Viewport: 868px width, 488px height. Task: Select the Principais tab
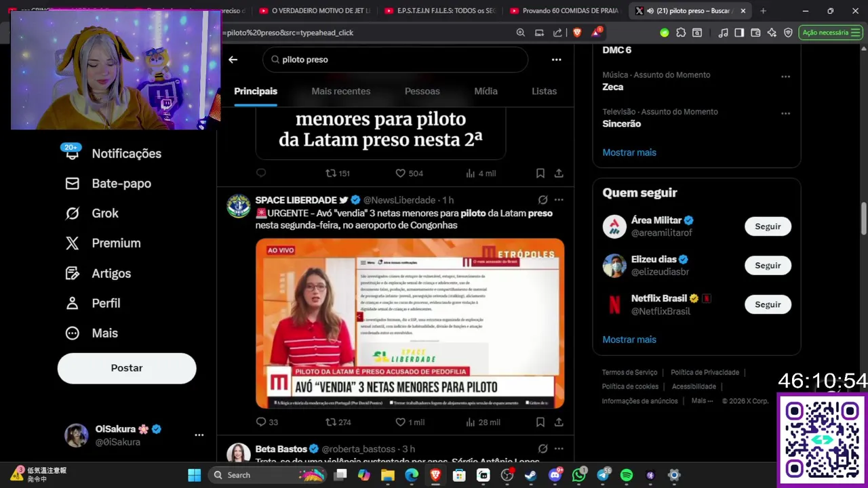coord(256,91)
